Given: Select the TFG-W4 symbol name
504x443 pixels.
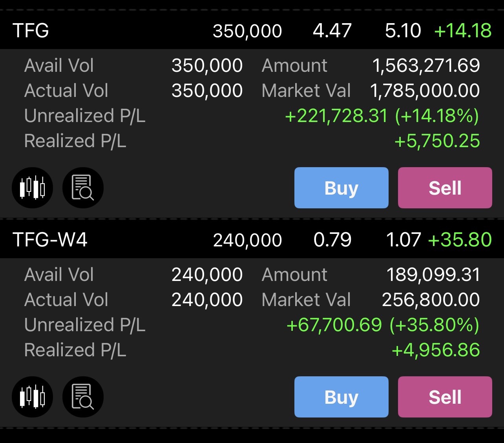Looking at the screenshot, I should tap(50, 240).
